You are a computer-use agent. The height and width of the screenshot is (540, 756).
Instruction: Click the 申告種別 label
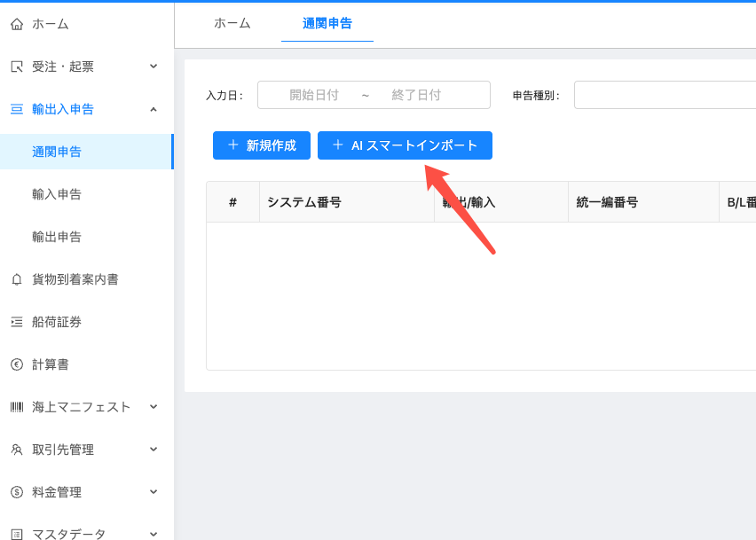(536, 96)
